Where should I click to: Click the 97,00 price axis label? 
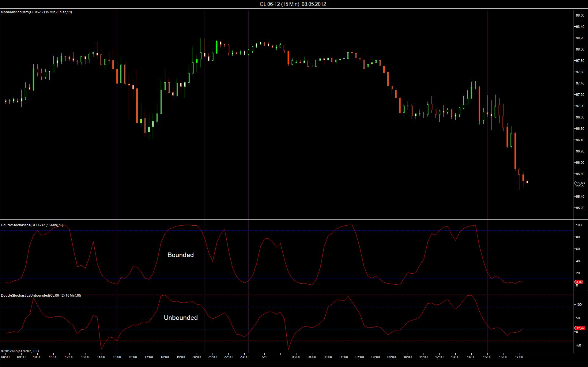[x=580, y=106]
